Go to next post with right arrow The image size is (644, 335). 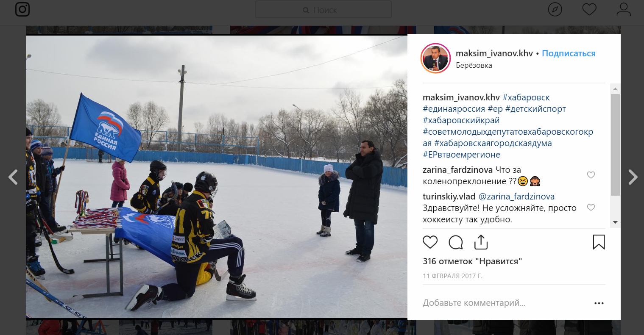tap(633, 177)
